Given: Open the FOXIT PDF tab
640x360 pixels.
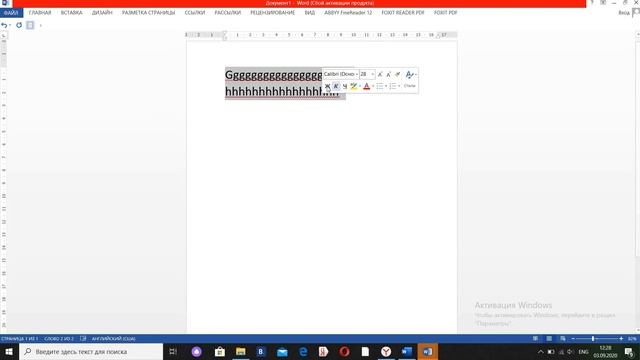Looking at the screenshot, I should click(445, 13).
